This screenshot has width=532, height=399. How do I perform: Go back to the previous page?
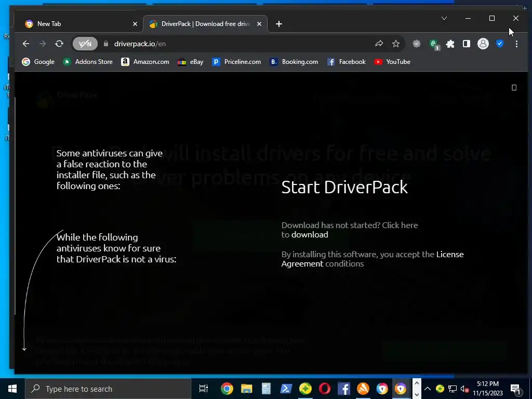(26, 44)
